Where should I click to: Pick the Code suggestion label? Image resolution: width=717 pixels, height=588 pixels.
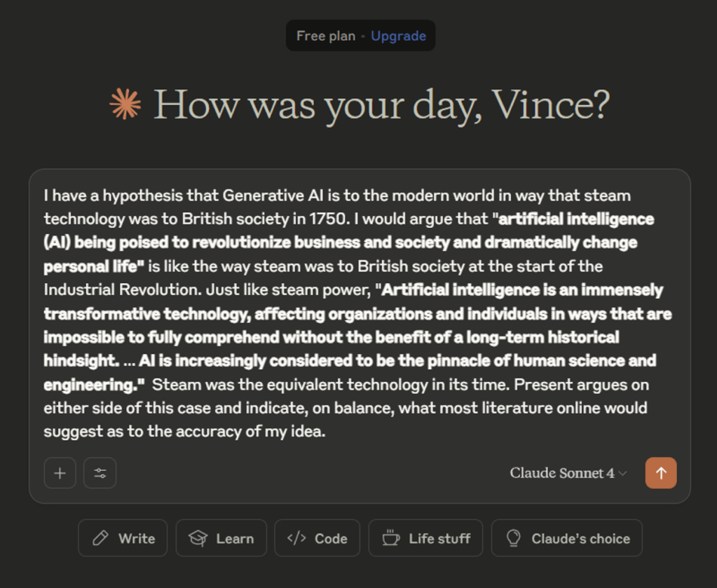(x=331, y=538)
